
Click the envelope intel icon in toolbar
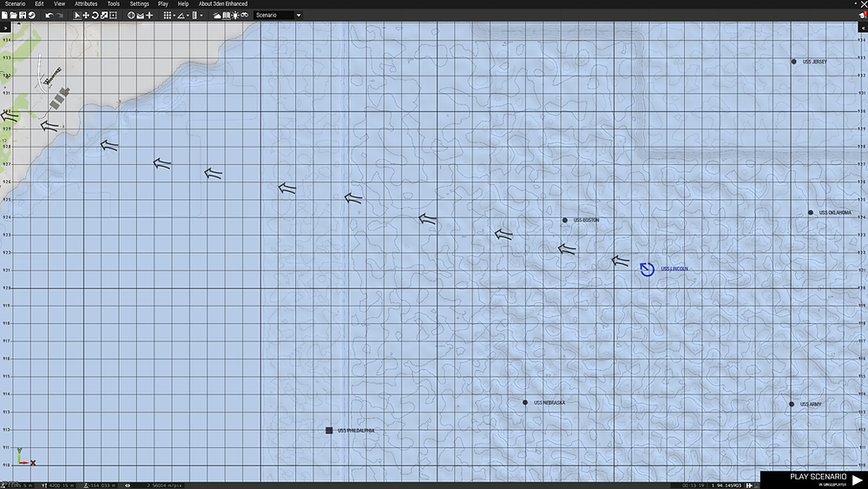140,16
